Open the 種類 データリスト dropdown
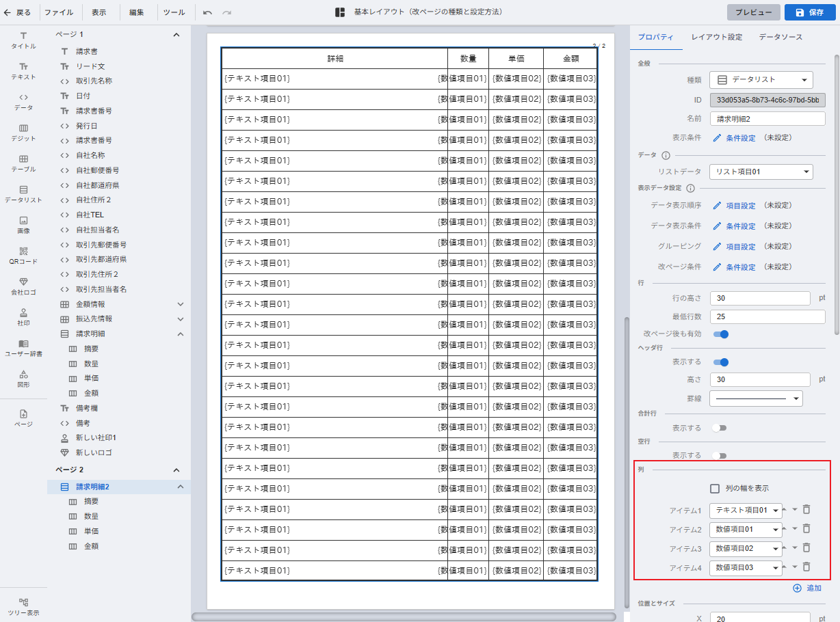840x622 pixels. coord(761,79)
